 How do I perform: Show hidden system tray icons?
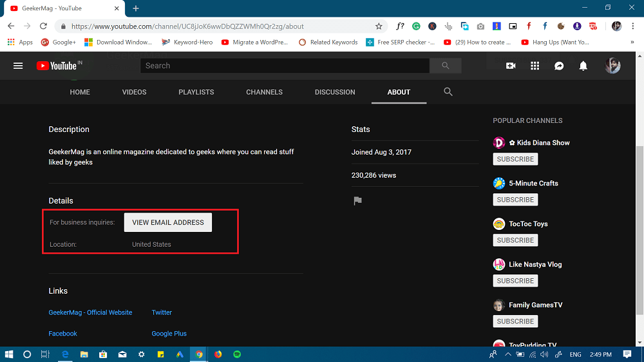(507, 354)
